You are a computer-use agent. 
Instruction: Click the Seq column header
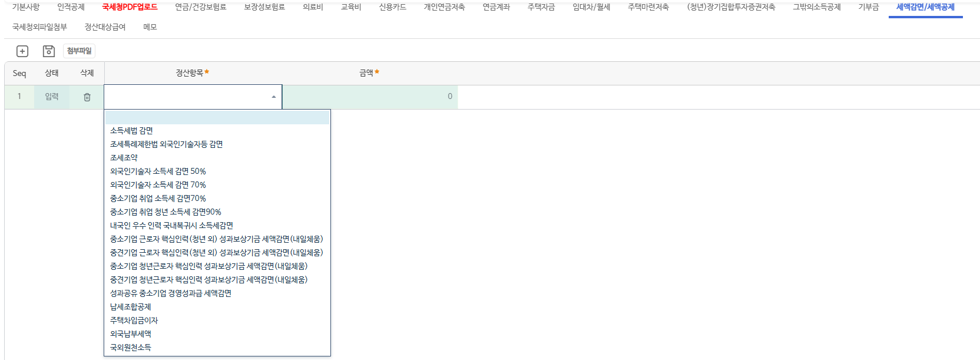(19, 73)
